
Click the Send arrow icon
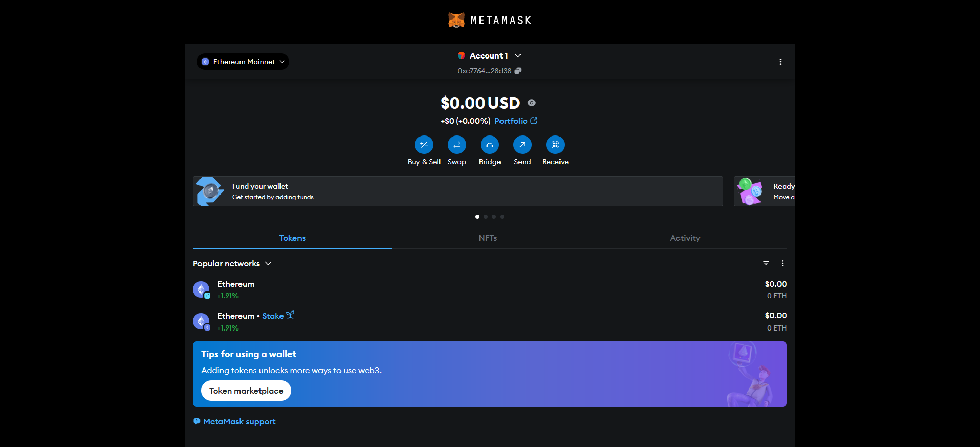coord(523,145)
